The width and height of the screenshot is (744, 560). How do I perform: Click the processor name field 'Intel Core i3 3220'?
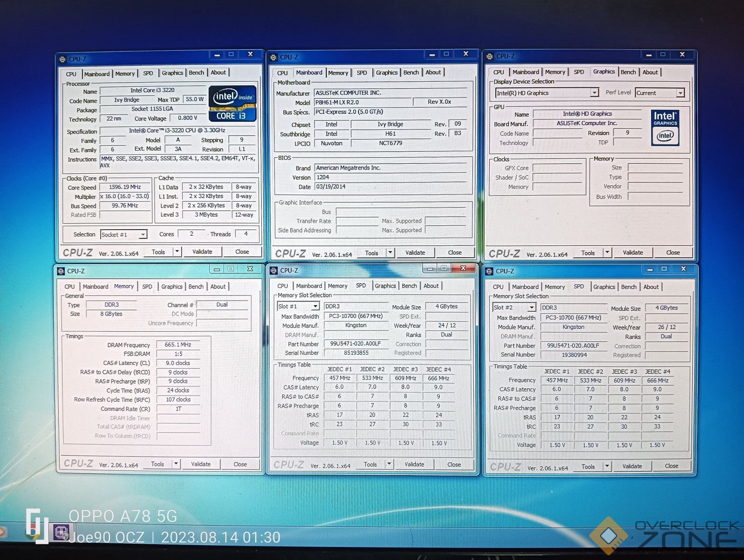(153, 91)
